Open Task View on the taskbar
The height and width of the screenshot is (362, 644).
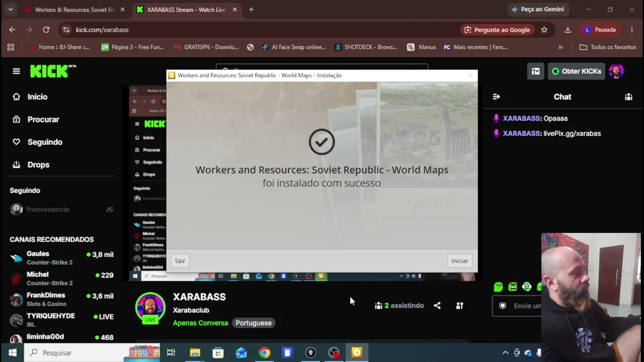[171, 352]
